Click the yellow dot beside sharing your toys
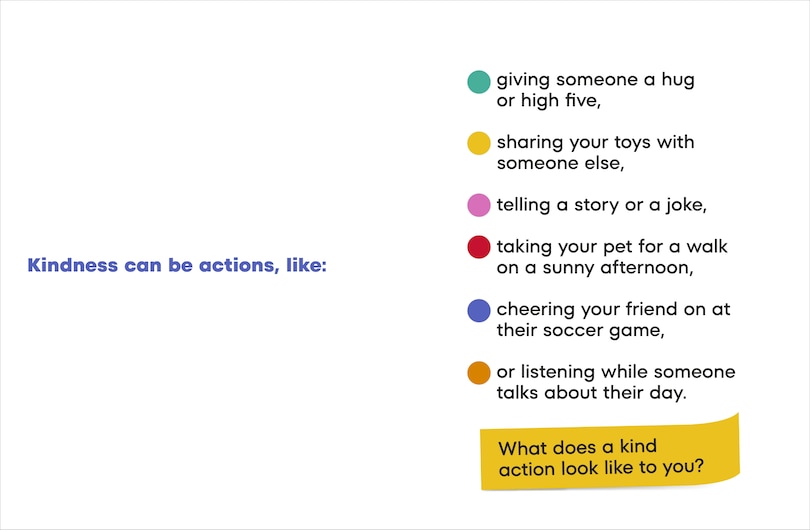 (479, 143)
